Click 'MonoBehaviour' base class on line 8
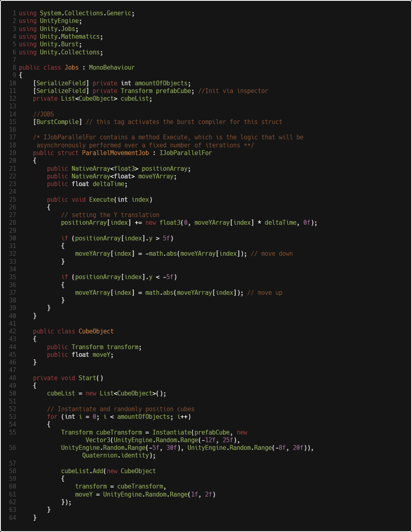Image resolution: width=412 pixels, height=532 pixels. [112, 68]
